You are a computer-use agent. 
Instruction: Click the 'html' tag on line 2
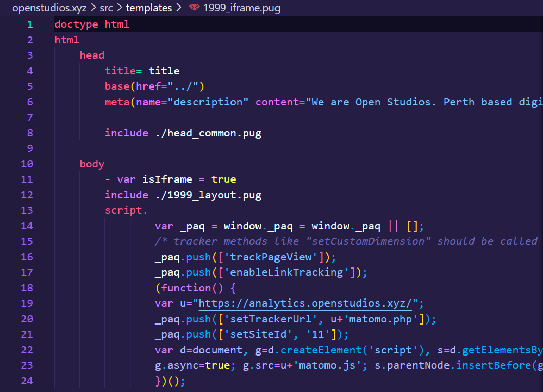[67, 40]
